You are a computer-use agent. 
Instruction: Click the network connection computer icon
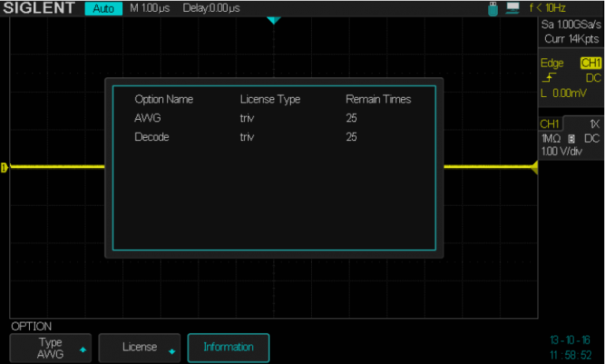(x=513, y=8)
